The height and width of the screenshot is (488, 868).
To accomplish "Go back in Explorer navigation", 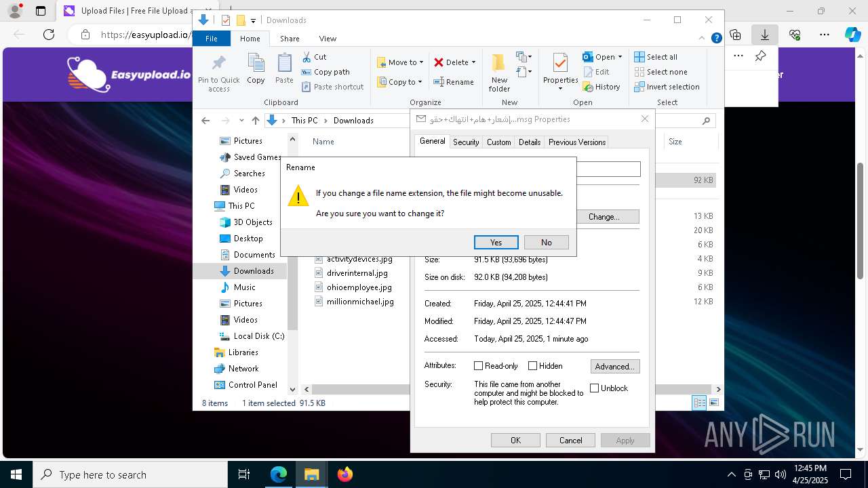I will click(x=205, y=121).
